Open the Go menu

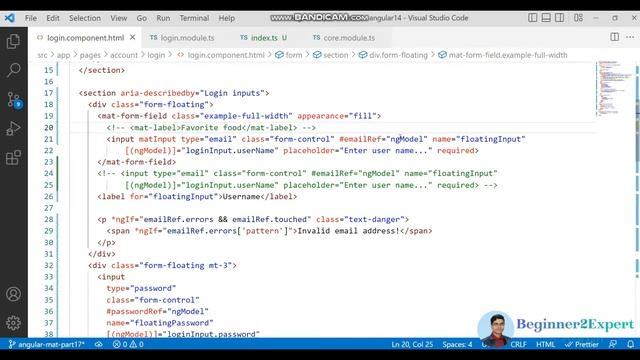tap(142, 18)
